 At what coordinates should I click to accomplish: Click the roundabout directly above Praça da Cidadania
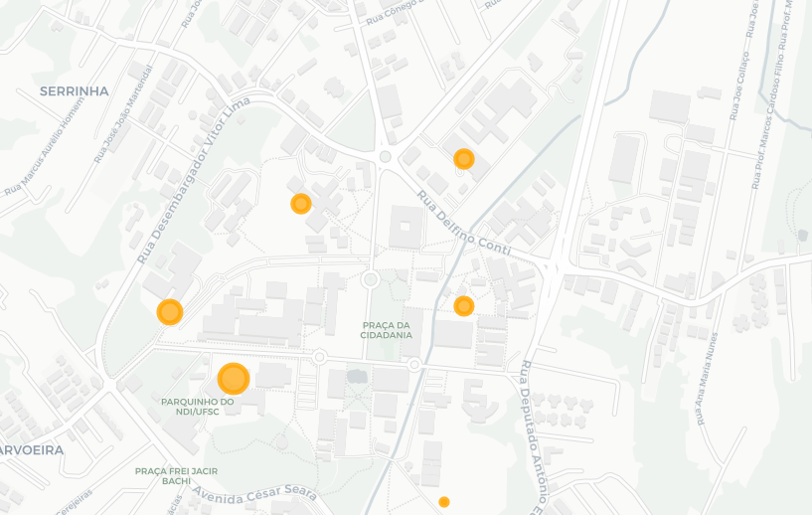pos(371,279)
